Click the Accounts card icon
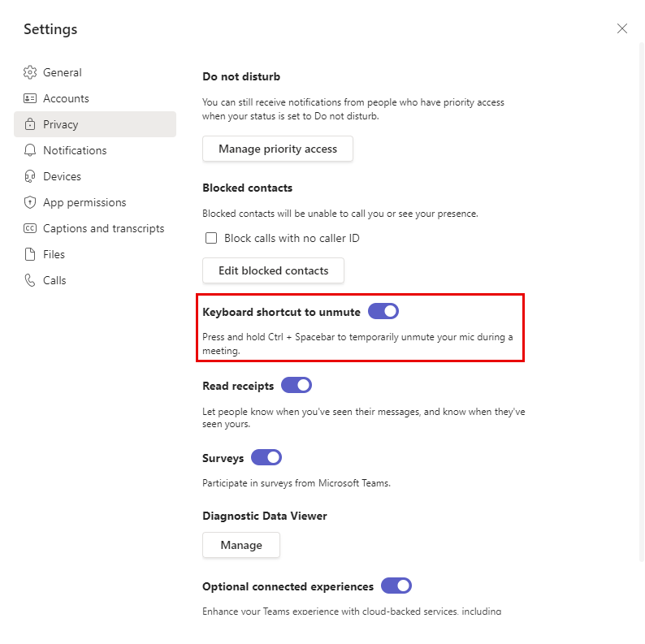The width and height of the screenshot is (645, 644). click(x=30, y=98)
